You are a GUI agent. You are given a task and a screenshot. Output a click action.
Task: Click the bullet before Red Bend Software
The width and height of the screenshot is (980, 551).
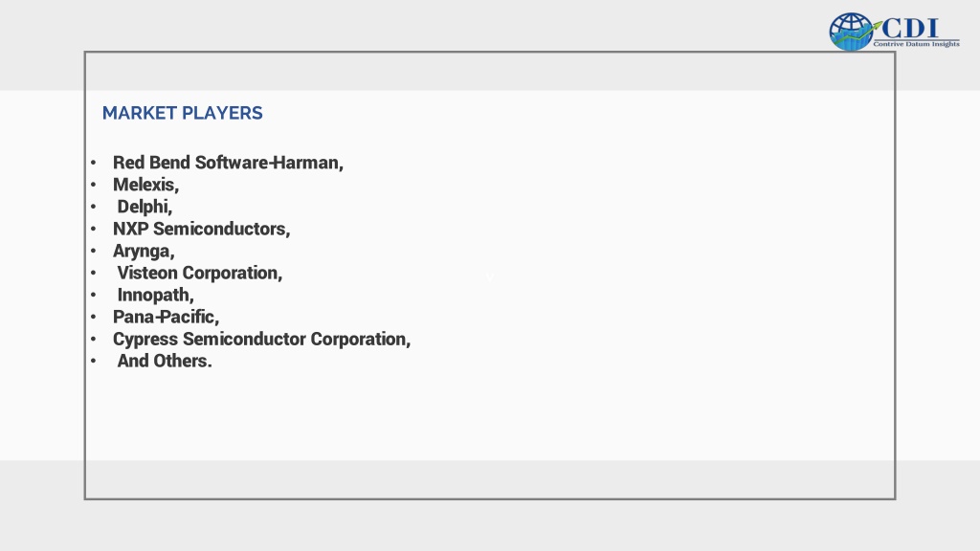coord(93,163)
